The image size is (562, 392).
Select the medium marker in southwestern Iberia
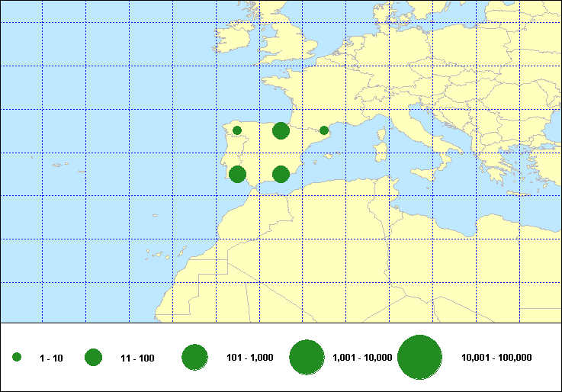click(x=237, y=174)
